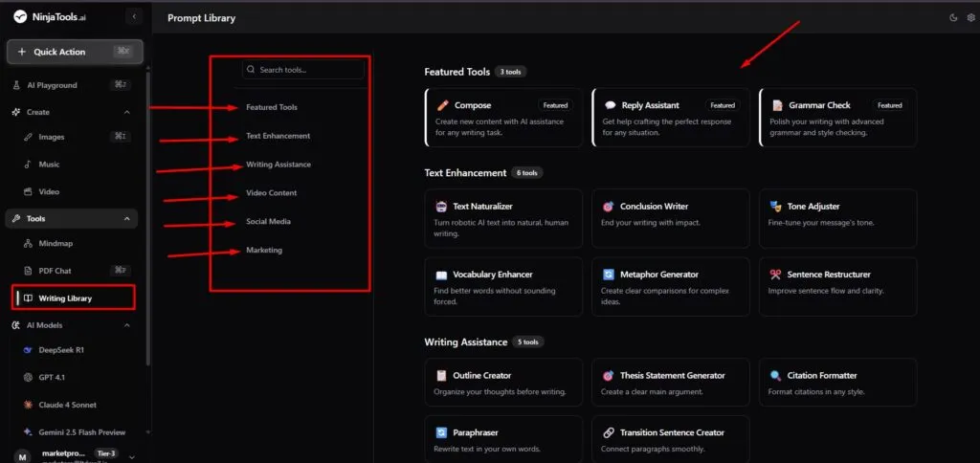Viewport: 980px width, 463px height.
Task: Collapse the left sidebar chevron button
Action: click(134, 16)
